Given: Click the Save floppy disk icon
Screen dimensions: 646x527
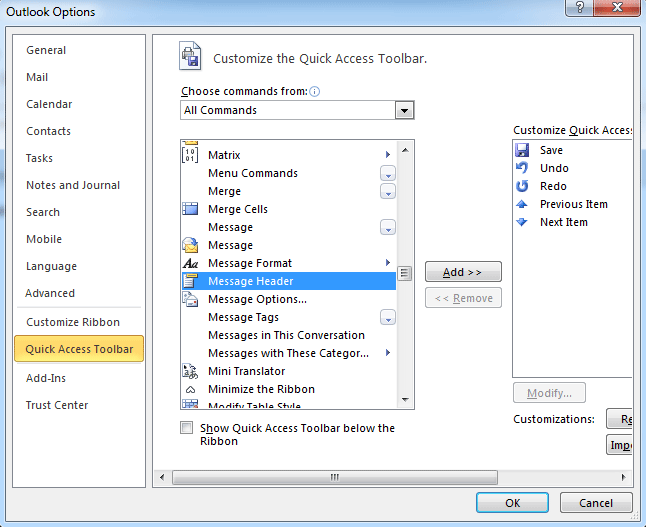Looking at the screenshot, I should point(522,150).
